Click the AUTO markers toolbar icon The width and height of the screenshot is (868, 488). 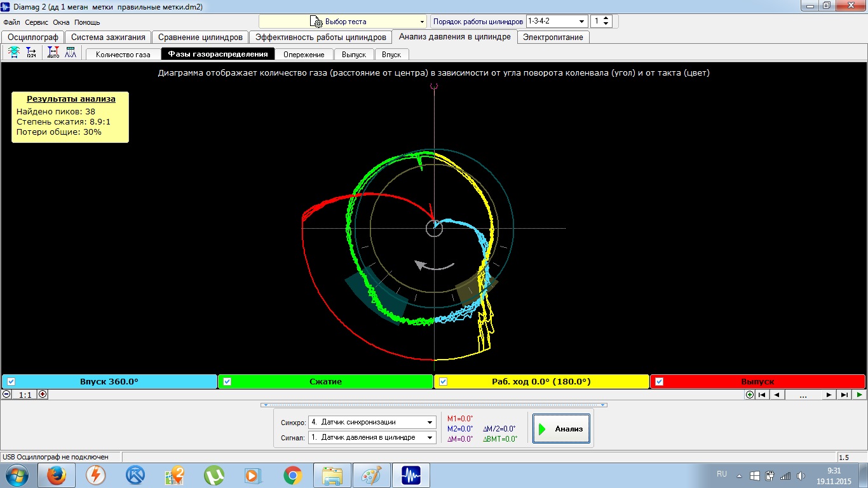tap(53, 53)
